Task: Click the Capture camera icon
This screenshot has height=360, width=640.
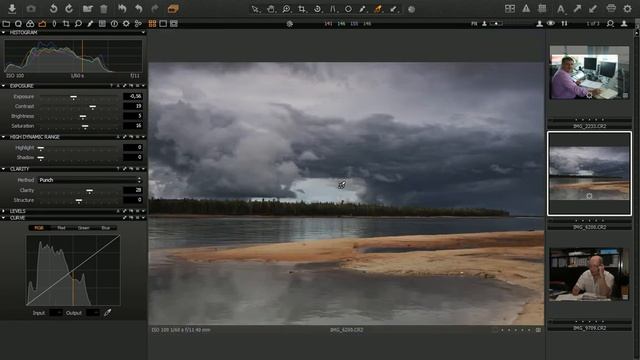Action: 31,8
